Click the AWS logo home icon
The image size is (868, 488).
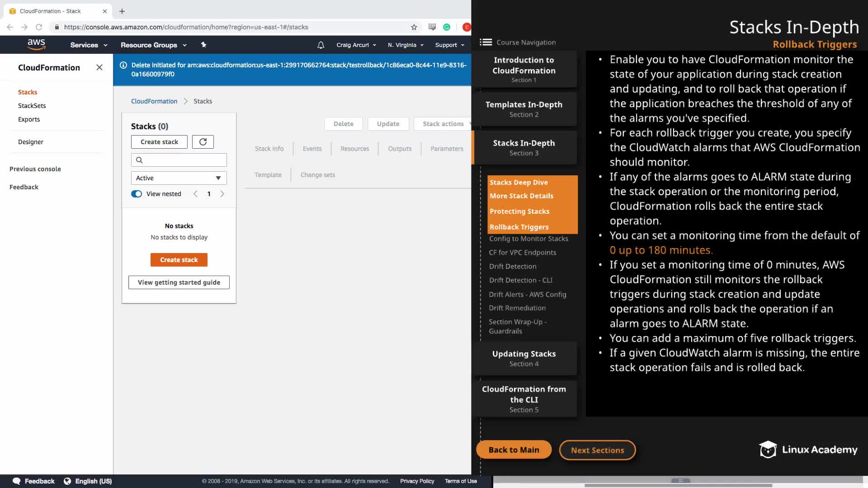point(36,44)
